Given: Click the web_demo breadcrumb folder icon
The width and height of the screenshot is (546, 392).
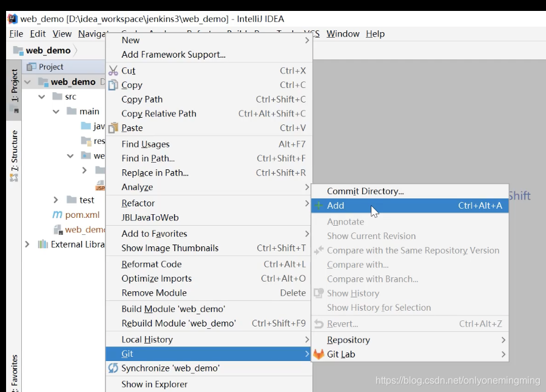Looking at the screenshot, I should click(x=18, y=50).
